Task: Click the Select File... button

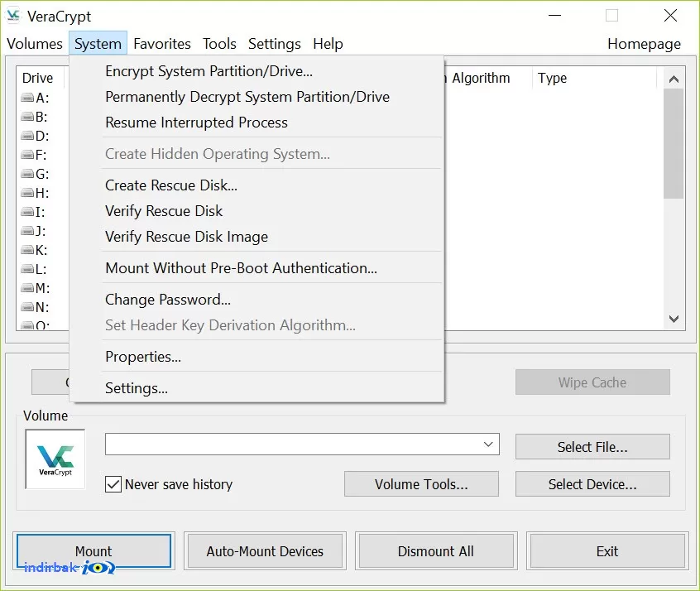Action: pos(592,447)
